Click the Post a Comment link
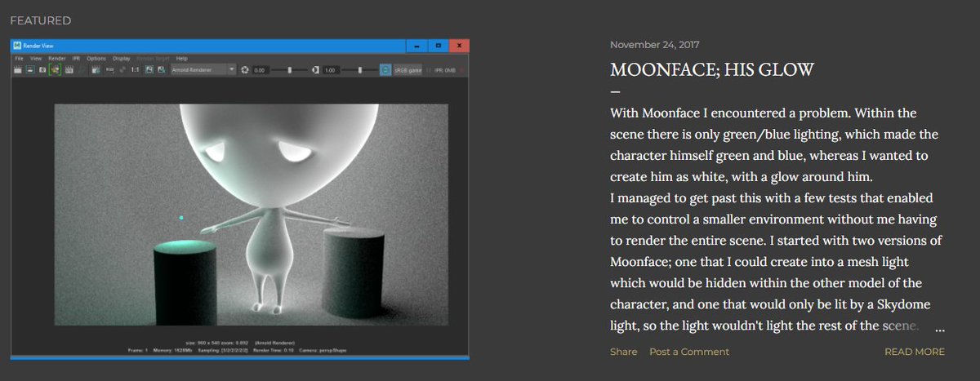The height and width of the screenshot is (381, 980). tap(689, 352)
